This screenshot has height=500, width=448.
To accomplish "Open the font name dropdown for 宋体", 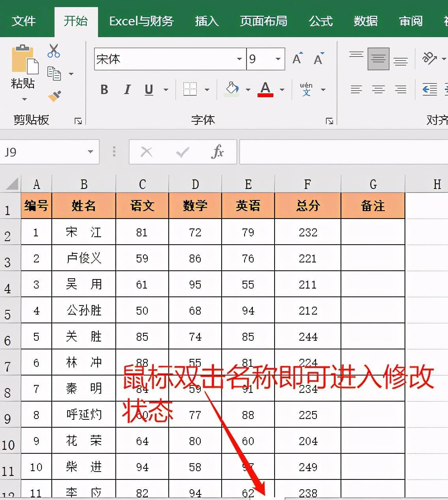I will [x=239, y=58].
